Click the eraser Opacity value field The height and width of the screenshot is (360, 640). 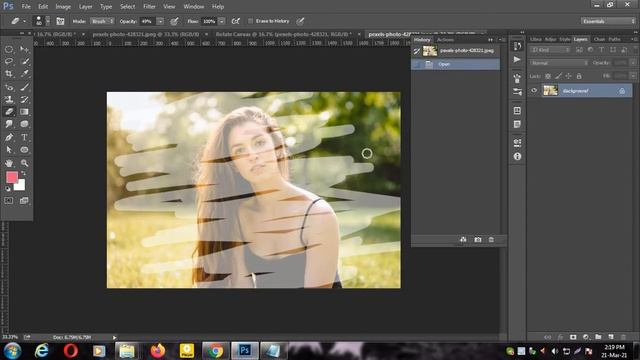point(148,21)
